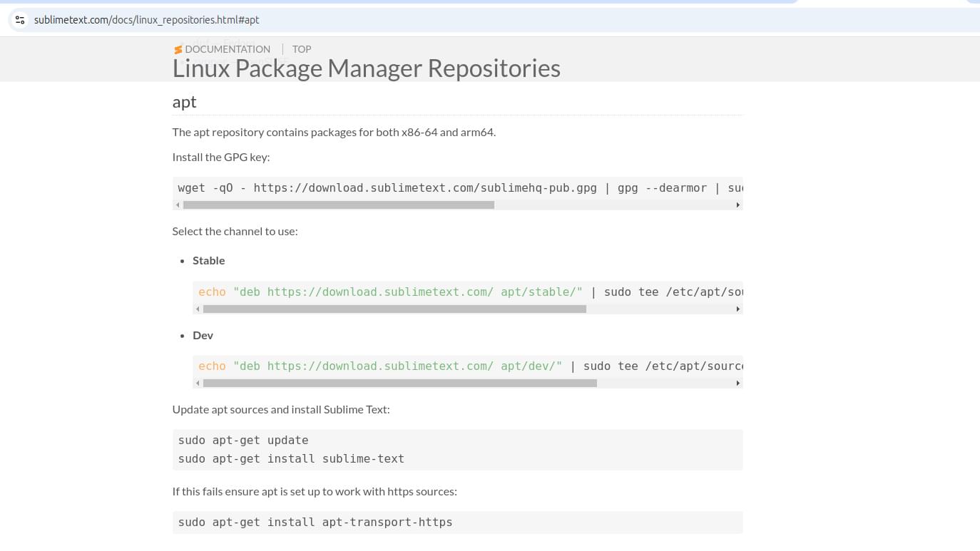Click 'If this fails ensure apt...' sentence
980x551 pixels.
tap(315, 492)
